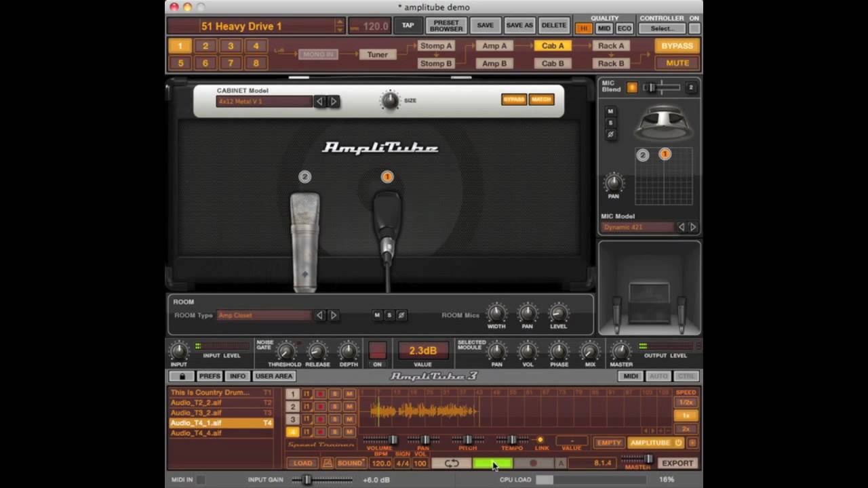Image resolution: width=868 pixels, height=488 pixels.
Task: Select next cabinet model arrow
Action: click(333, 102)
